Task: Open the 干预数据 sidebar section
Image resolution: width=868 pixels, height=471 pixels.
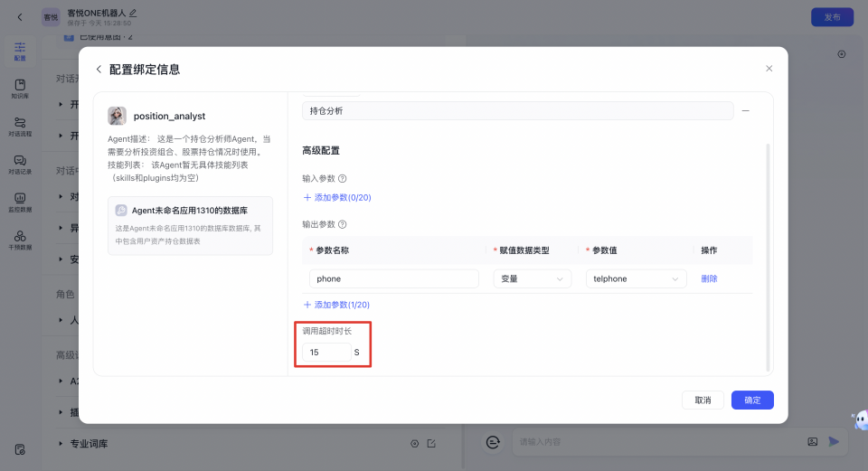Action: 20,240
